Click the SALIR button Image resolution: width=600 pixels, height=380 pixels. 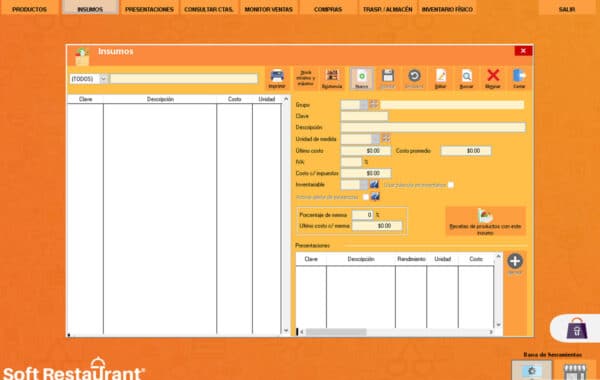click(x=567, y=8)
